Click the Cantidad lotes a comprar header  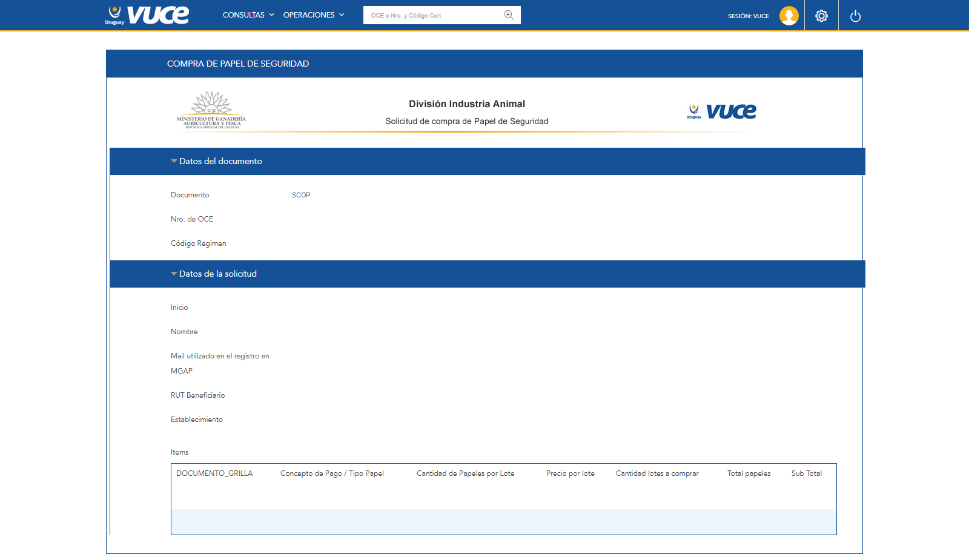tap(657, 473)
